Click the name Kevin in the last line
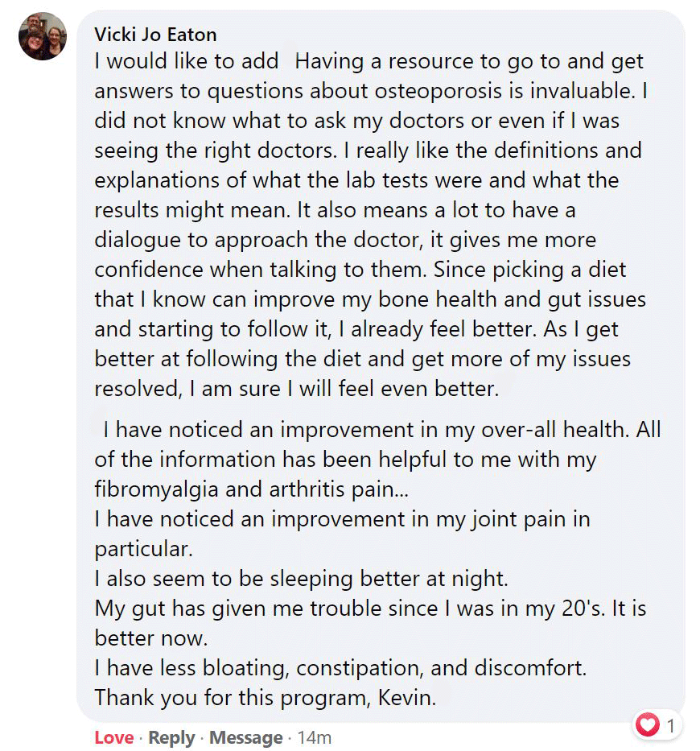700x751 pixels. point(406,698)
